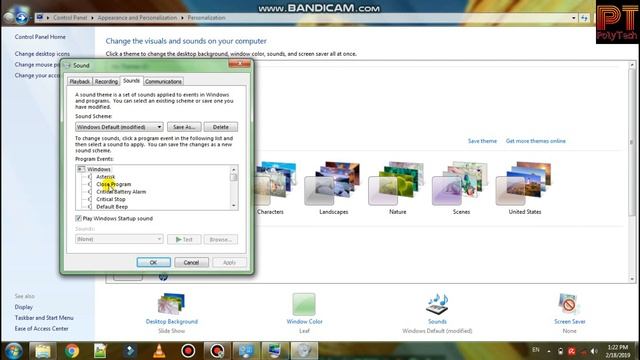Expand arrow after Appearance and Personalization breadcrumb
Image resolution: width=640 pixels, height=360 pixels.
point(182,18)
